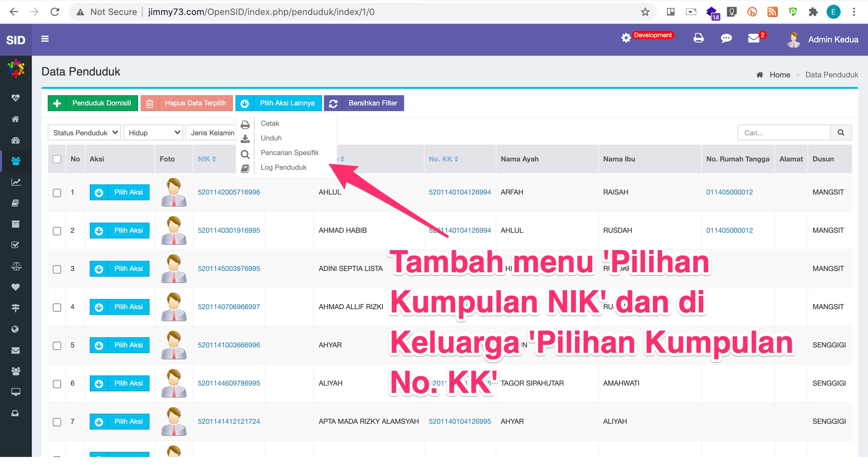Expand the Hidup filter dropdown
Viewport: 868px width, 470px height.
pyautogui.click(x=153, y=132)
